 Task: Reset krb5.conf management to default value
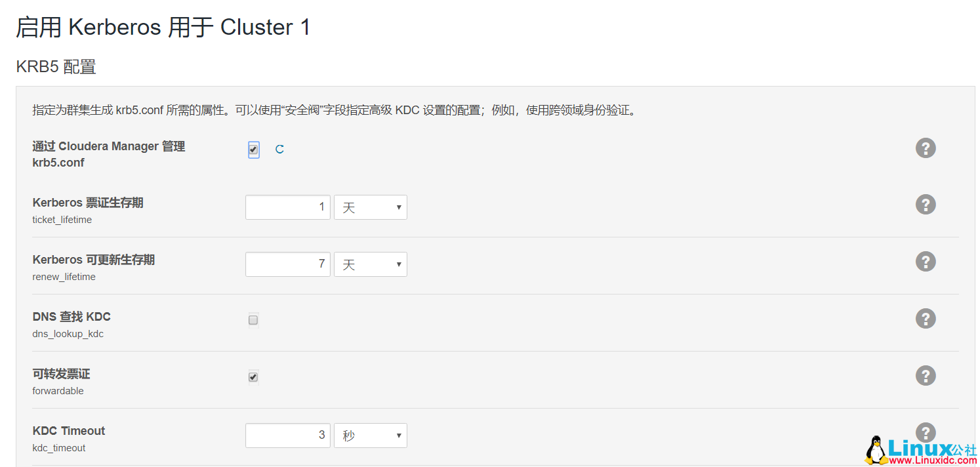279,149
